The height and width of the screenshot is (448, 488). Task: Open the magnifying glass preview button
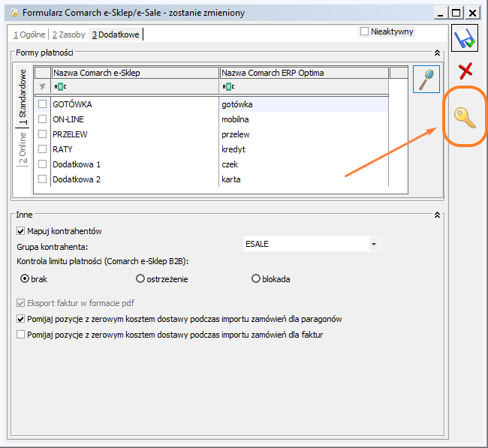click(426, 79)
